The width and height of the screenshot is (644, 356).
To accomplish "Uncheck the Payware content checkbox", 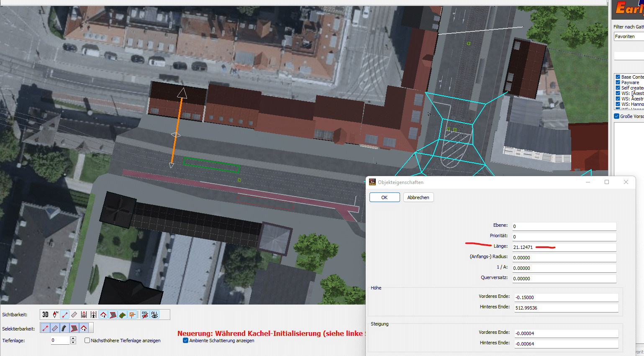I will coord(618,82).
